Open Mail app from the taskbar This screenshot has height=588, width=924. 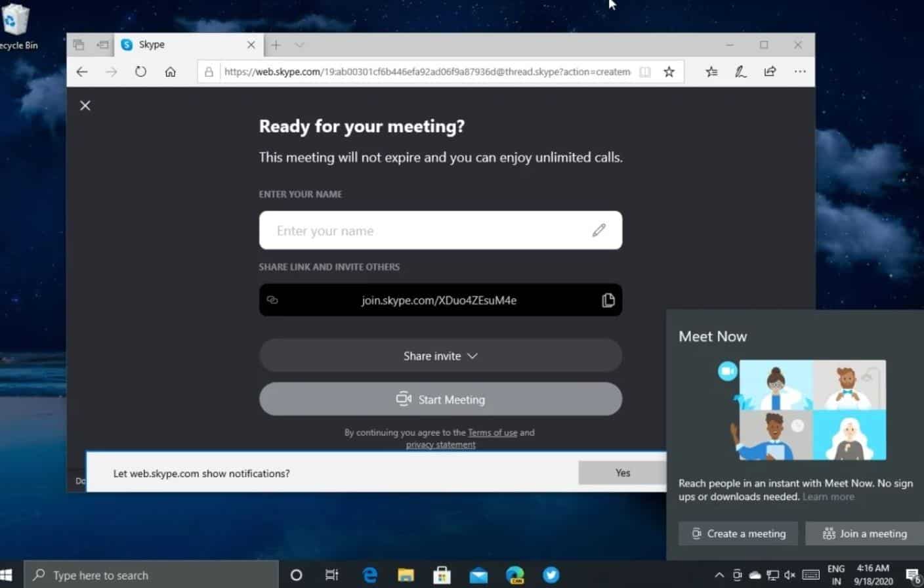(478, 576)
